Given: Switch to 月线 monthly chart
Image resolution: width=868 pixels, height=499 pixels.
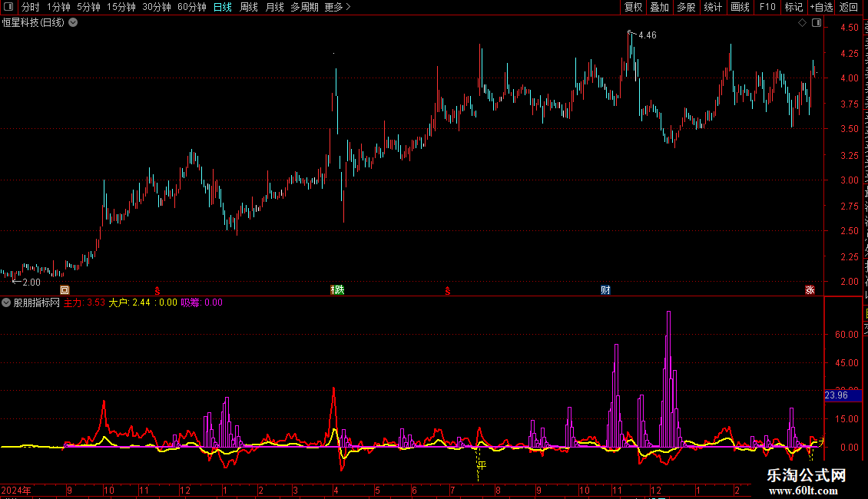Looking at the screenshot, I should [x=274, y=7].
